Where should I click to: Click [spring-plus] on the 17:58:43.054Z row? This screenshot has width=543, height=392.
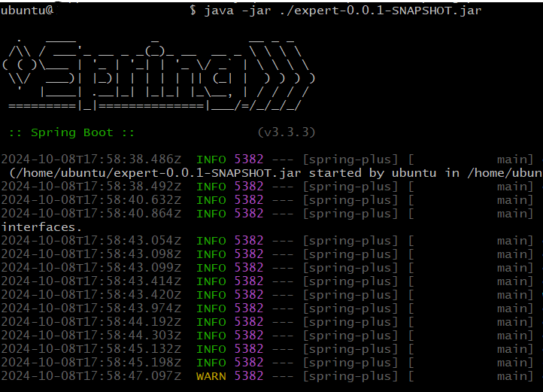[350, 241]
